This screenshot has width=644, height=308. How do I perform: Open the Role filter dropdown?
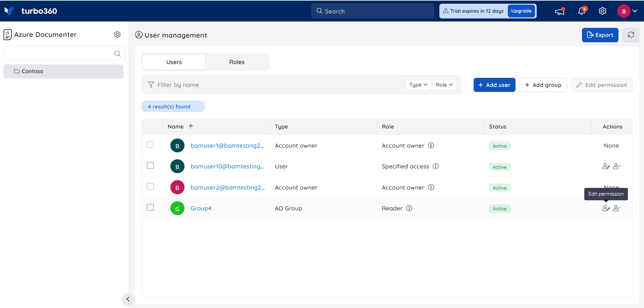444,85
